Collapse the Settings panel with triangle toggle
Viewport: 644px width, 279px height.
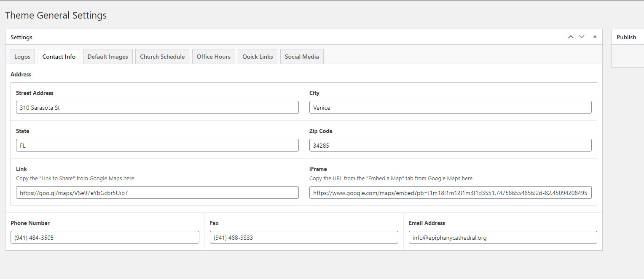coord(595,37)
